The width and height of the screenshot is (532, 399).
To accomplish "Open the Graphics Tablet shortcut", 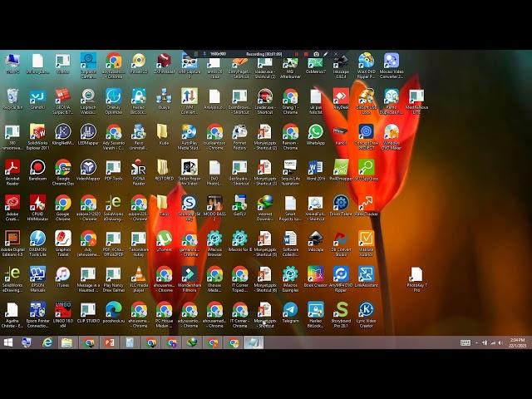I will 63,243.
